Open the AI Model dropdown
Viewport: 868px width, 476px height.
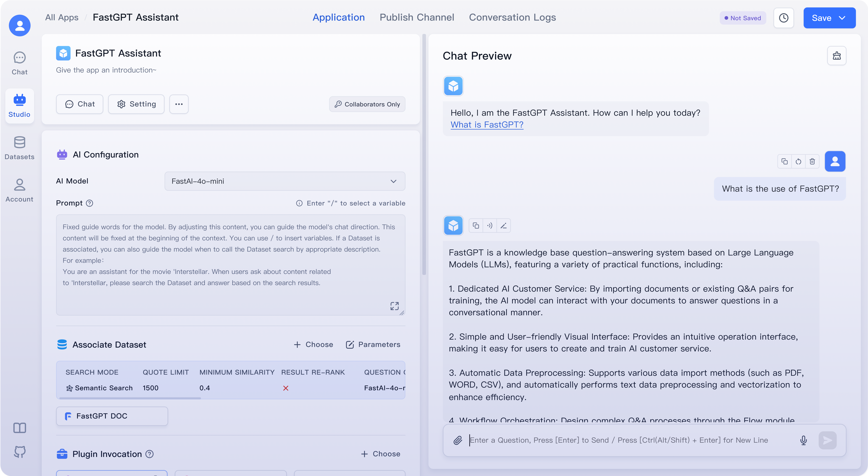pos(285,181)
